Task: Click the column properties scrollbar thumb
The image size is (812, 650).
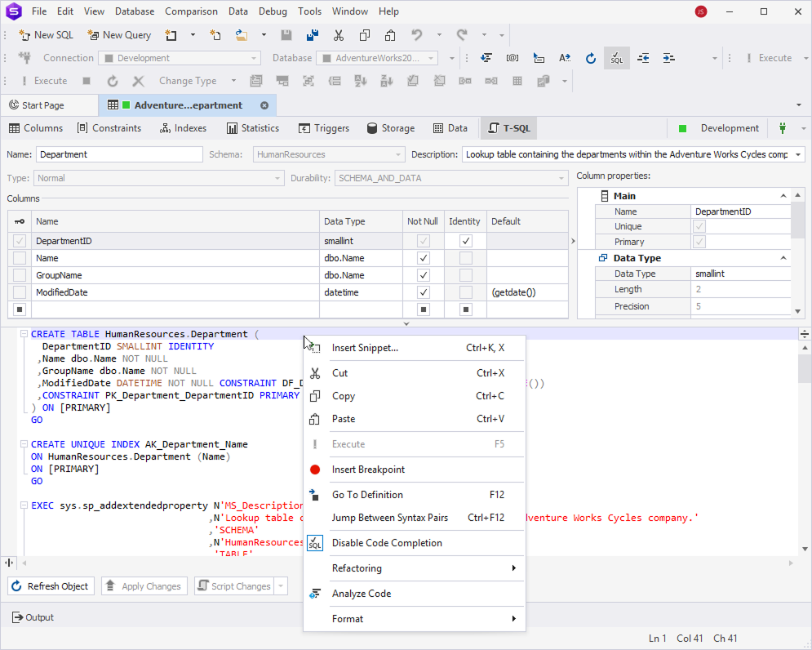Action: coord(797,220)
